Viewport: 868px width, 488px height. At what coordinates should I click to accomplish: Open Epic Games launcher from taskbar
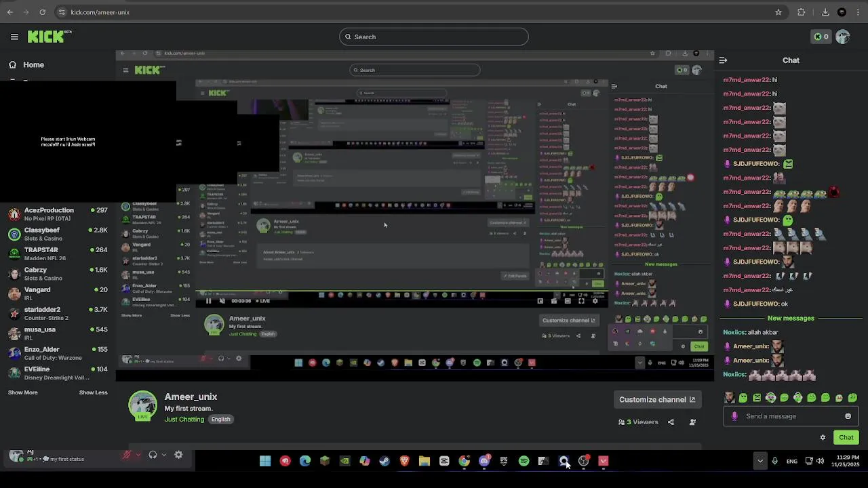coord(504,462)
